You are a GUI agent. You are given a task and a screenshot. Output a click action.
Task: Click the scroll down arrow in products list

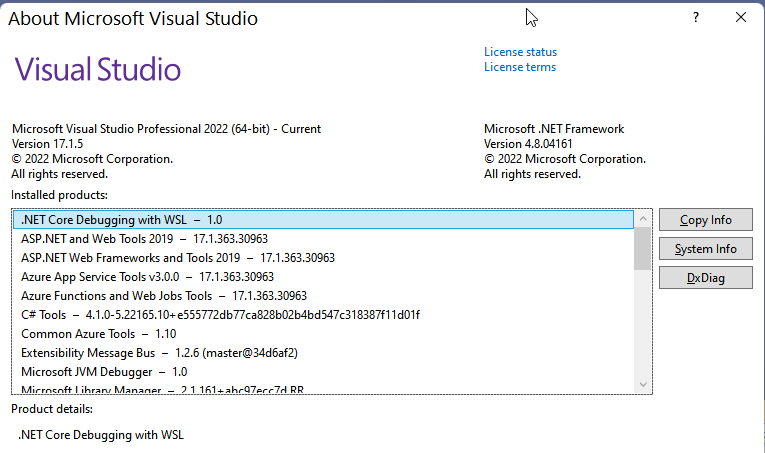tap(643, 384)
